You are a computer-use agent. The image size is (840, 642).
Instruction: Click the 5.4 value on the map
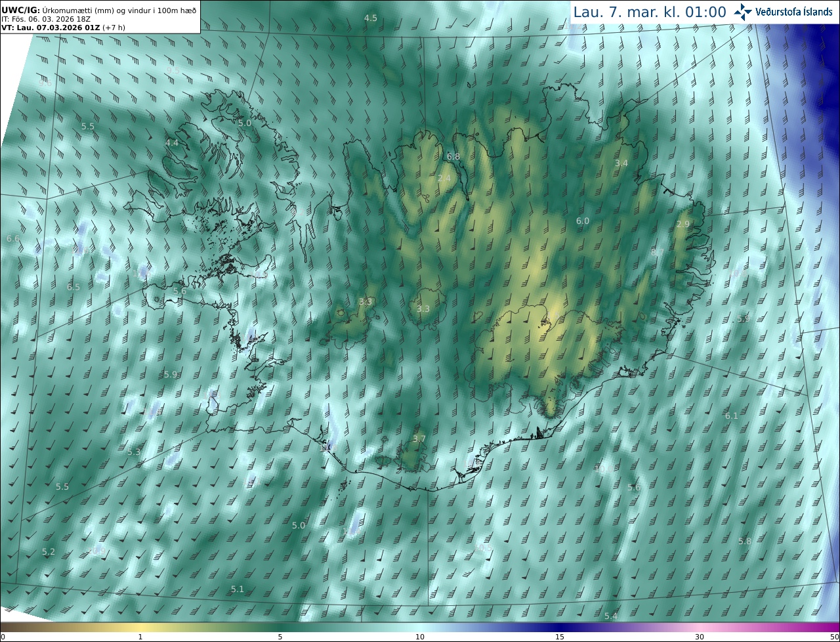(x=611, y=616)
